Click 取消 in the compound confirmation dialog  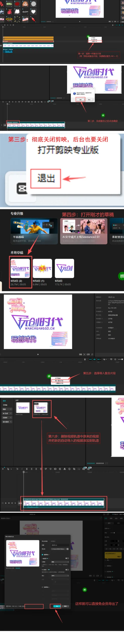click(x=89, y=100)
